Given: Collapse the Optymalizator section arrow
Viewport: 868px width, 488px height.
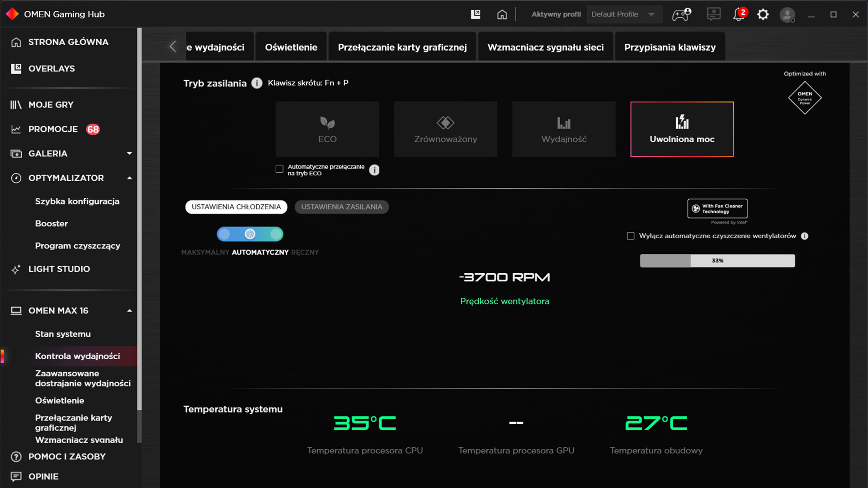Looking at the screenshot, I should tap(130, 178).
